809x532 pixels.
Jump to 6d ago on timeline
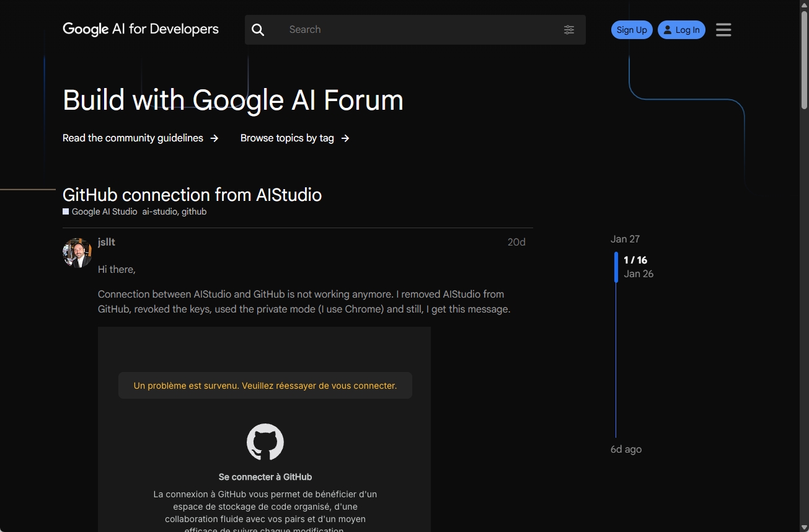pos(626,450)
